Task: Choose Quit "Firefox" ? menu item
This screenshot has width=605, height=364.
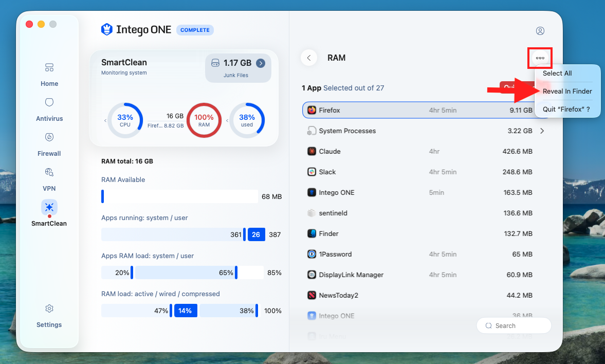Action: coord(567,109)
